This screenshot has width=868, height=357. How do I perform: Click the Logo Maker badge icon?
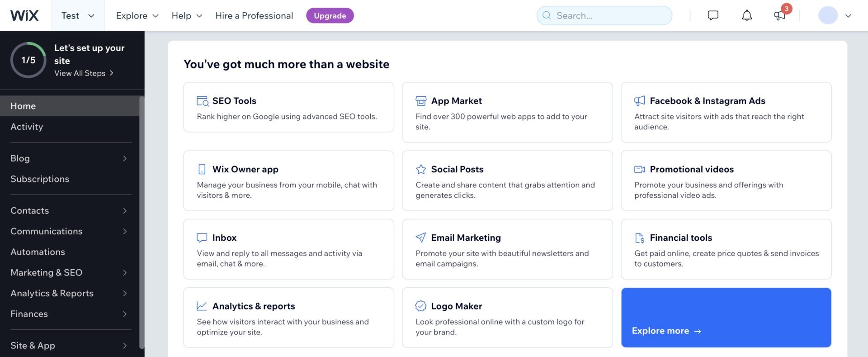[420, 305]
